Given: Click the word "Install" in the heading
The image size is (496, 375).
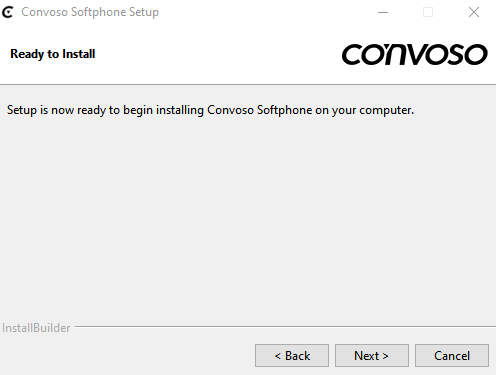Looking at the screenshot, I should point(79,54).
